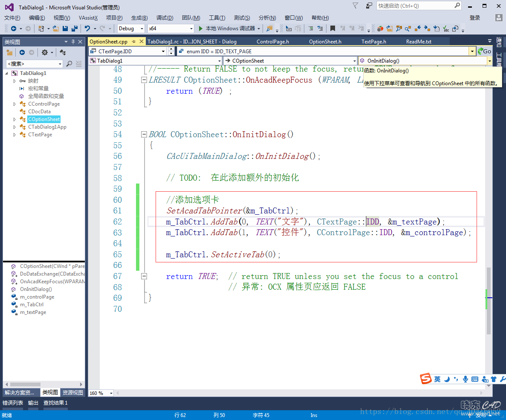The image size is (506, 420).
Task: Open the OnInitDialog() member dropdown arrow
Action: click(489, 60)
